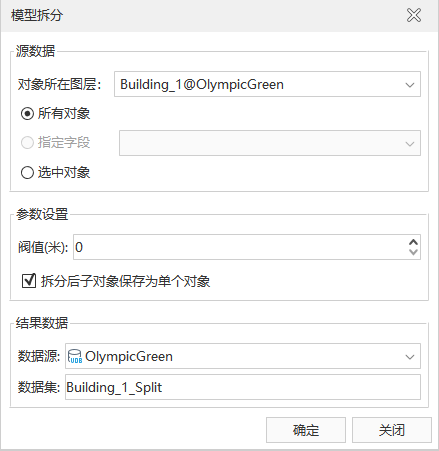
Task: Expand the 指定字段 field combo box
Action: pos(270,143)
